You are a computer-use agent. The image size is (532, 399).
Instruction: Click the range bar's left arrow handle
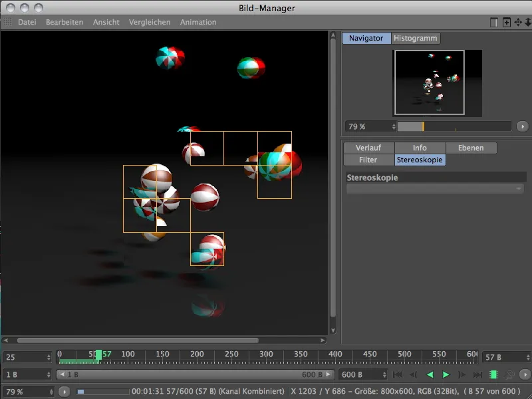coord(62,374)
